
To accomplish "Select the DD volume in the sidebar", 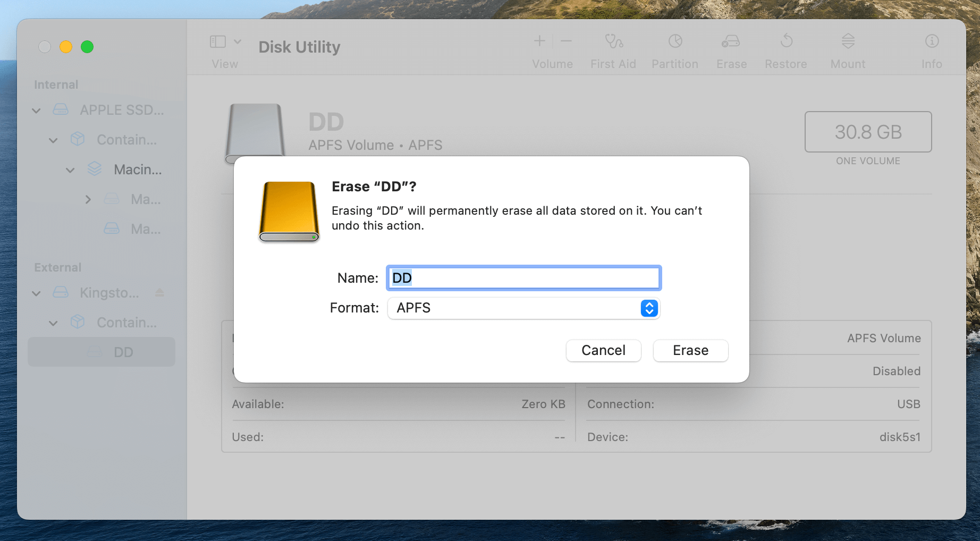I will (x=123, y=352).
